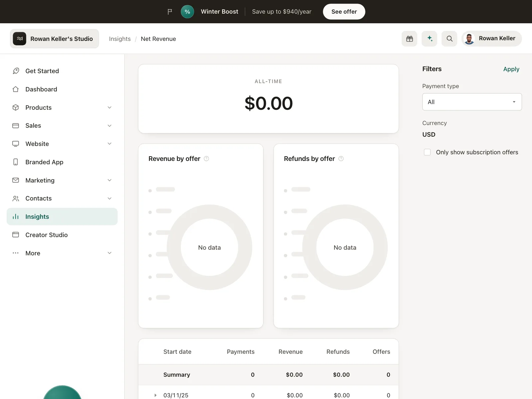Screen dimensions: 532x399
Task: Click the Revenue by offer donut chart
Action: (209, 247)
